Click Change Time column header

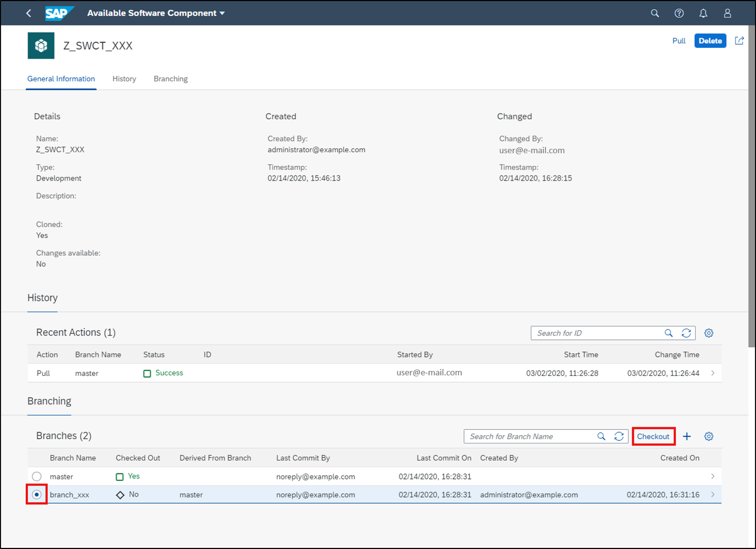[677, 354]
